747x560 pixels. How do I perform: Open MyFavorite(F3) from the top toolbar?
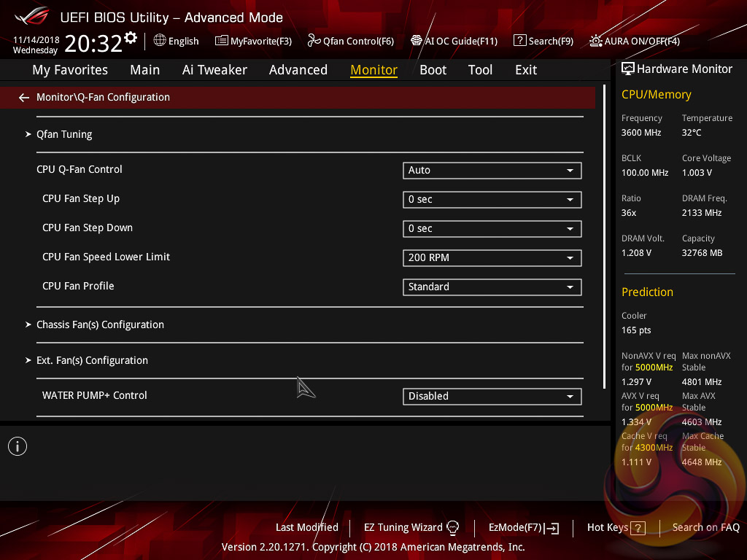[253, 41]
